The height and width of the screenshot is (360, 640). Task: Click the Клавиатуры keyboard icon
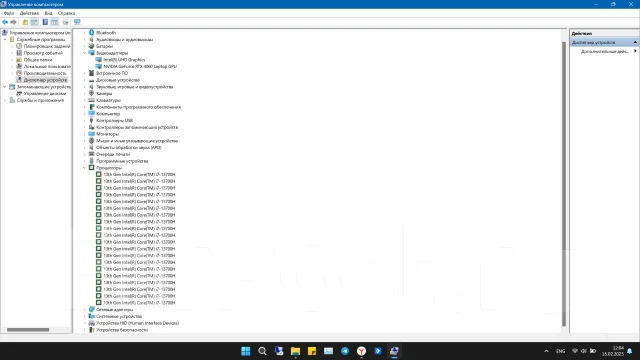pos(91,100)
